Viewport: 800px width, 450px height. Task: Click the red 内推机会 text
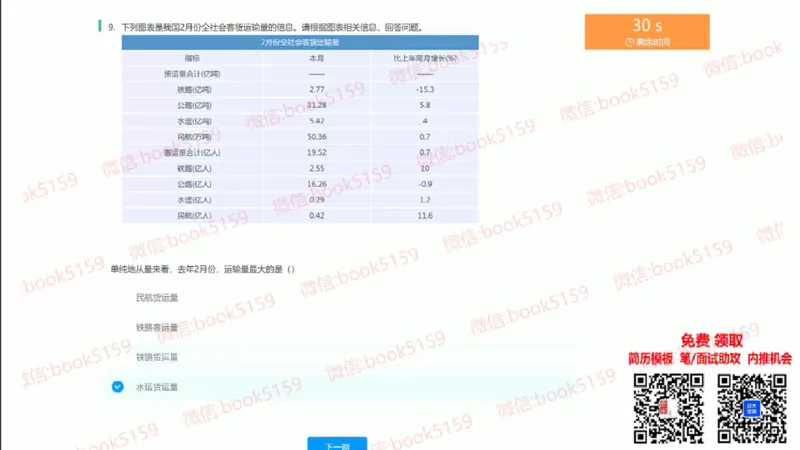(769, 359)
